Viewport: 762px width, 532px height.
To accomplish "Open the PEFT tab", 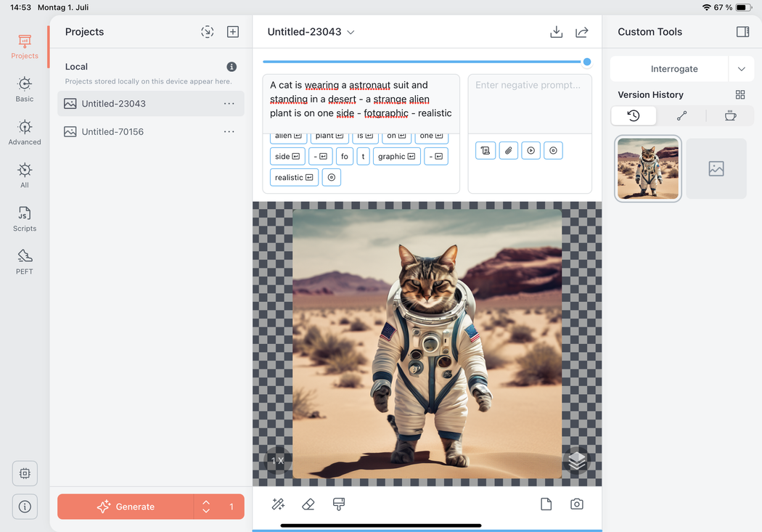I will 24,262.
